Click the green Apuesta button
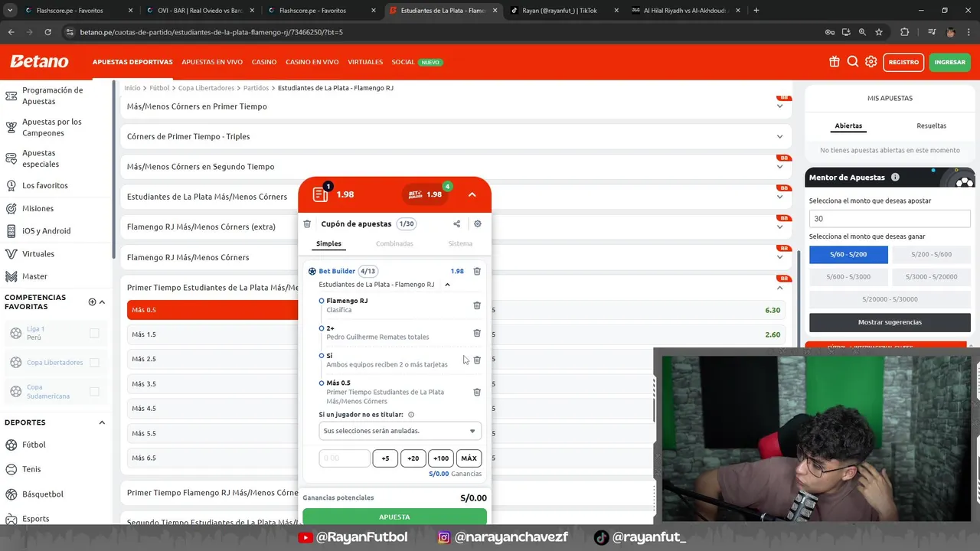 [x=394, y=517]
